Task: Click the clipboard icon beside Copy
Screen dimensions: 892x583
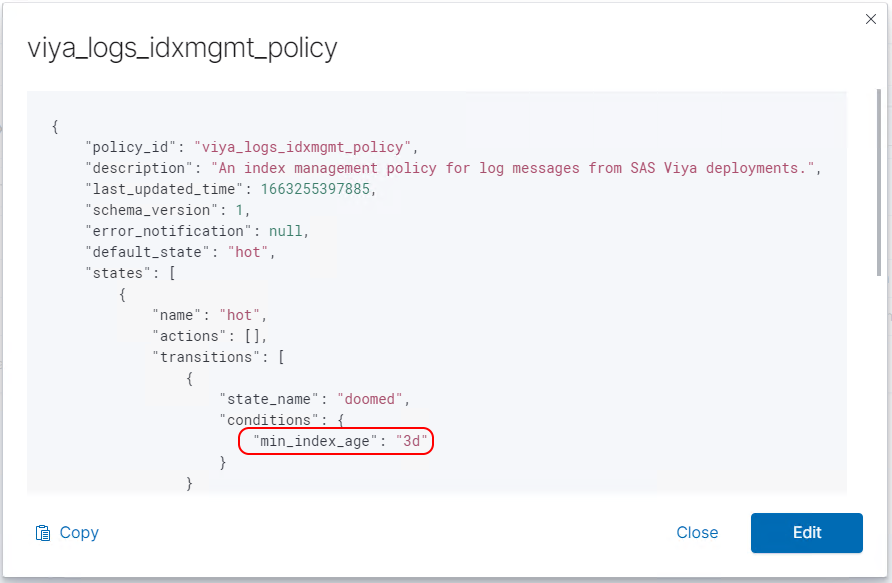Action: [x=43, y=533]
